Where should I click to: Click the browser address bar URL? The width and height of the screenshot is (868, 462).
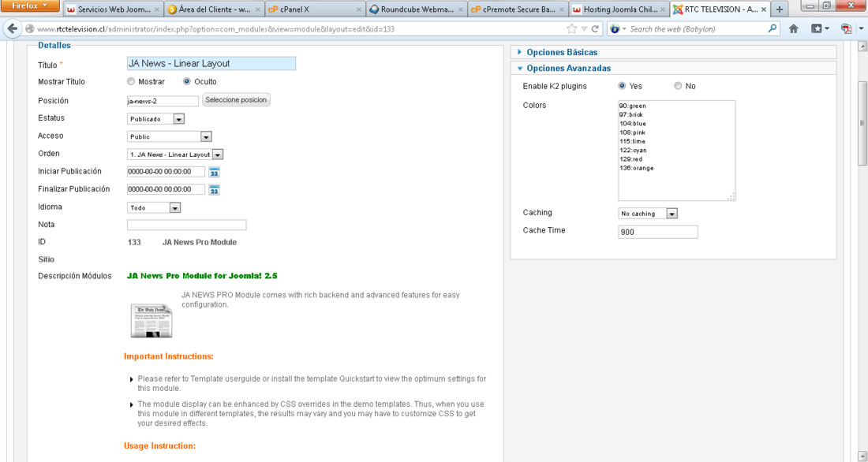tap(216, 28)
